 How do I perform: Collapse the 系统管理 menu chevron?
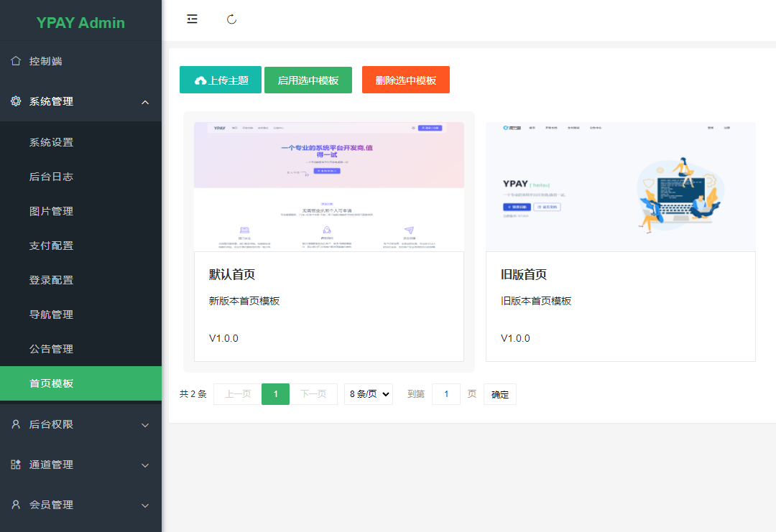[x=145, y=102]
